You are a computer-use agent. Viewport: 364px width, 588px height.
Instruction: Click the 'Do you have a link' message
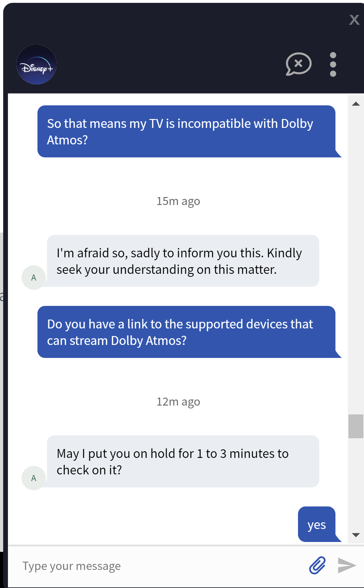point(186,332)
